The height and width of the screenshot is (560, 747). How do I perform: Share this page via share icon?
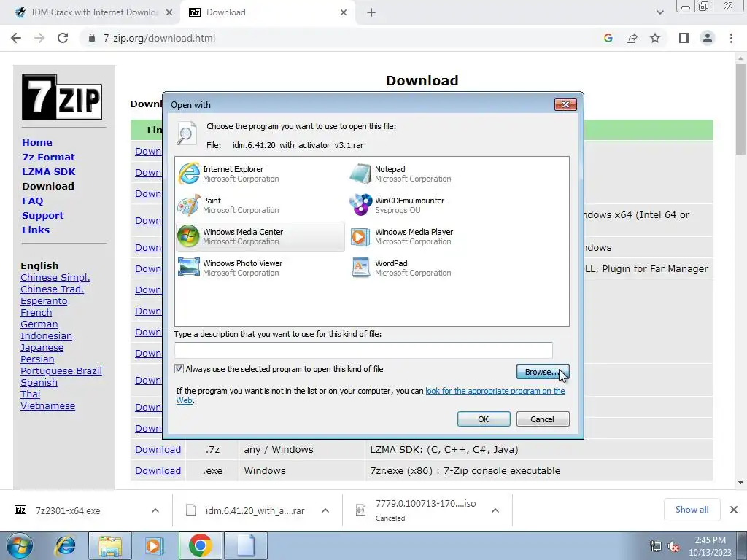point(632,38)
